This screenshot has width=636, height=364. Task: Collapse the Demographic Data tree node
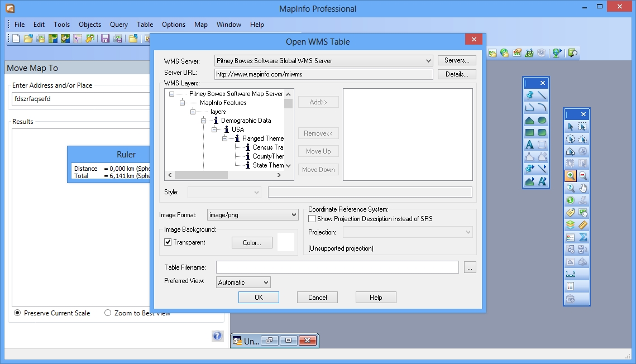click(x=203, y=121)
